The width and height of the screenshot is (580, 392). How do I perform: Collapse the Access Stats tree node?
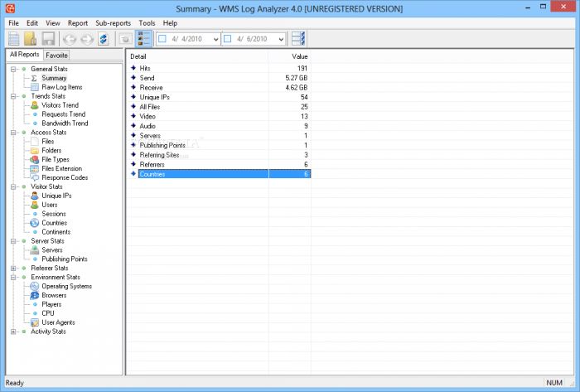point(13,133)
